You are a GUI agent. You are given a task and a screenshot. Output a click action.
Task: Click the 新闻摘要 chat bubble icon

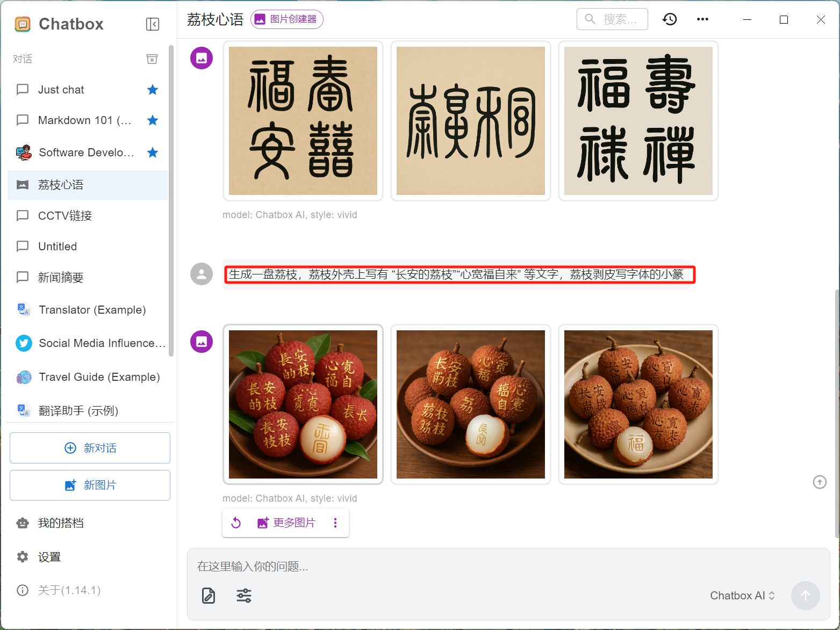coord(23,277)
